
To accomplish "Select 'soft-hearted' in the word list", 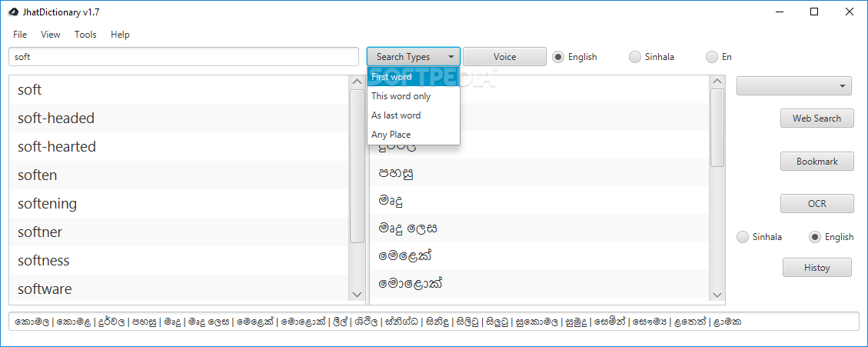I will click(x=179, y=146).
